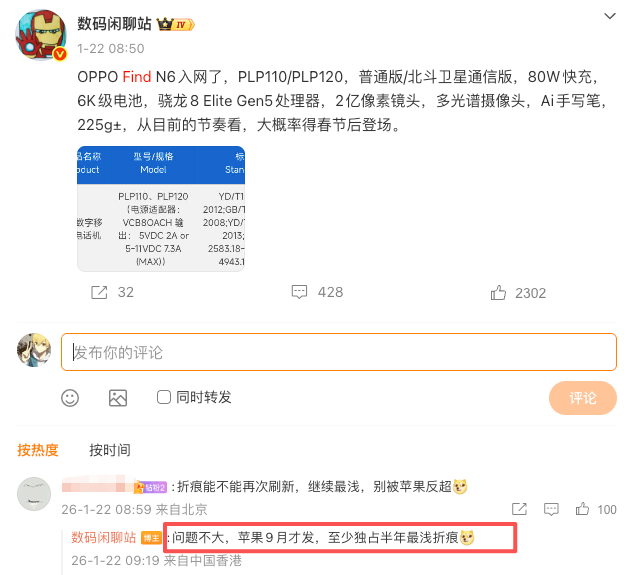Viewport: 630px width, 575px height.
Task: Open the top commenter's gray avatar
Action: coord(34,494)
